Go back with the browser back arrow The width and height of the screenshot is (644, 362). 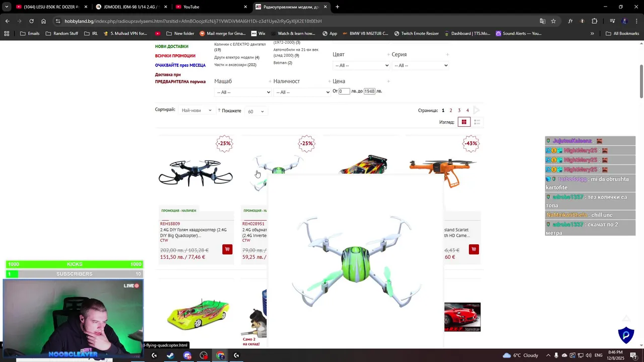tap(7, 21)
